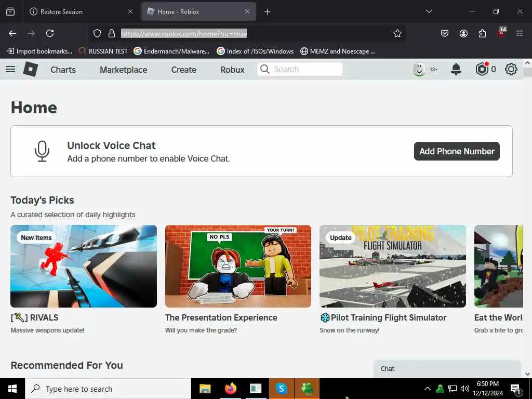Image resolution: width=532 pixels, height=399 pixels.
Task: Open the MEMZ and Noescape bookmark
Action: coord(338,51)
